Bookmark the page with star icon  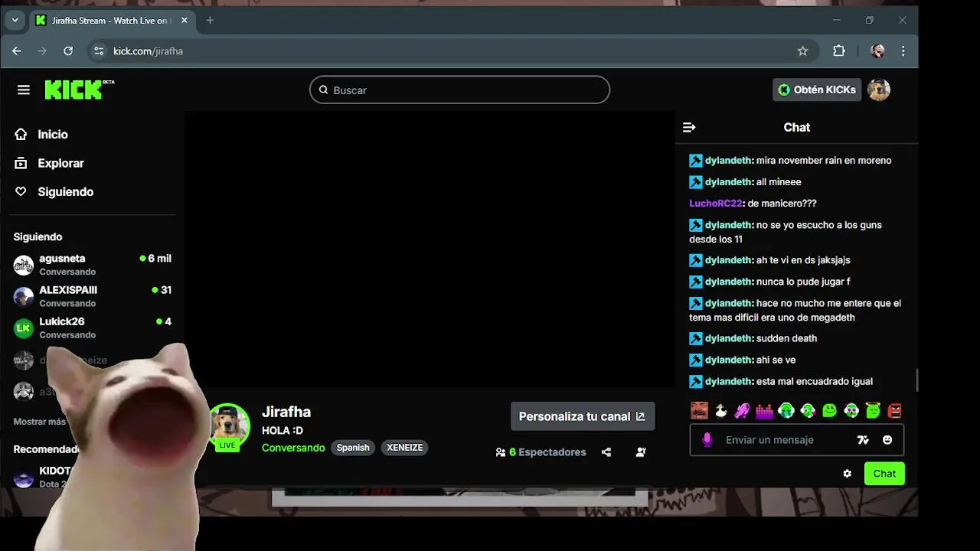coord(802,51)
